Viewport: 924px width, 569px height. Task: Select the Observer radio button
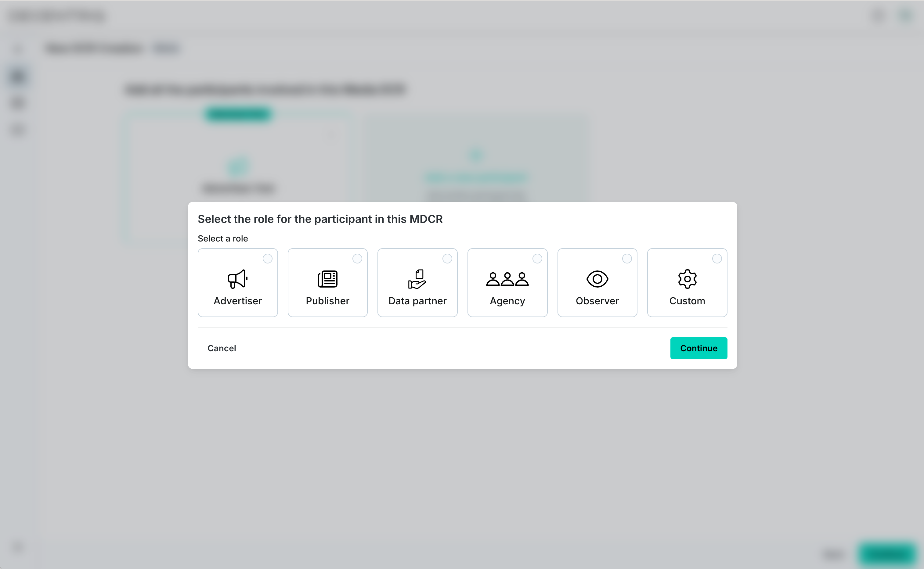pos(627,259)
